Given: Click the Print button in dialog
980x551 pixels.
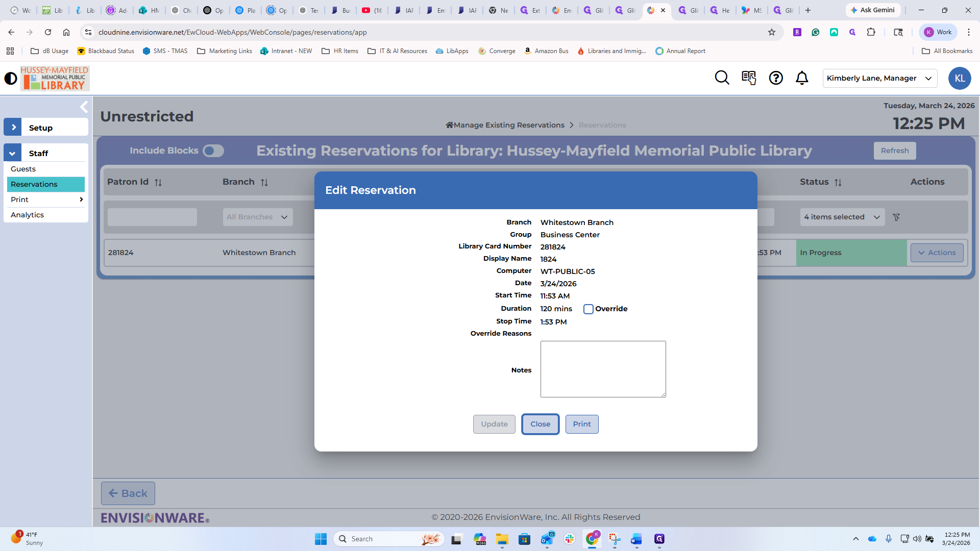Looking at the screenshot, I should click(581, 424).
